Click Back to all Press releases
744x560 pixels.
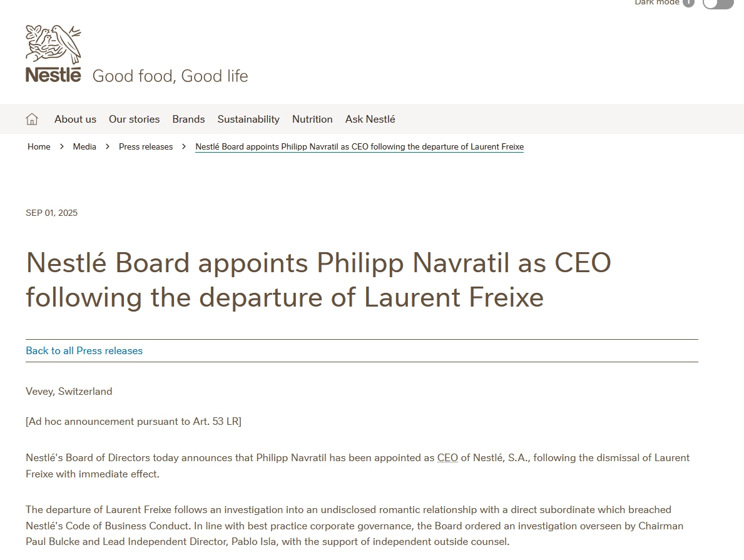point(84,350)
